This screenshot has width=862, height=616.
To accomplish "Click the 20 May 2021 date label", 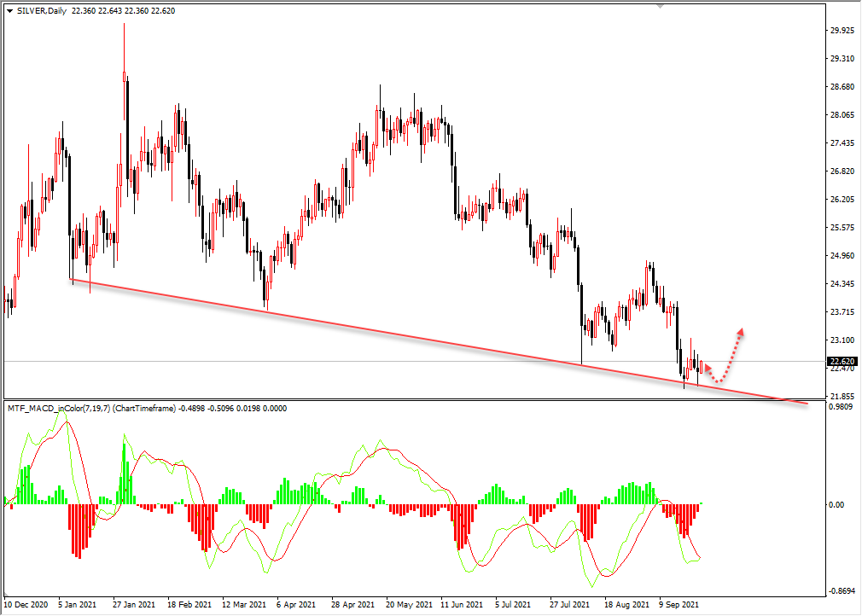I will [x=409, y=604].
